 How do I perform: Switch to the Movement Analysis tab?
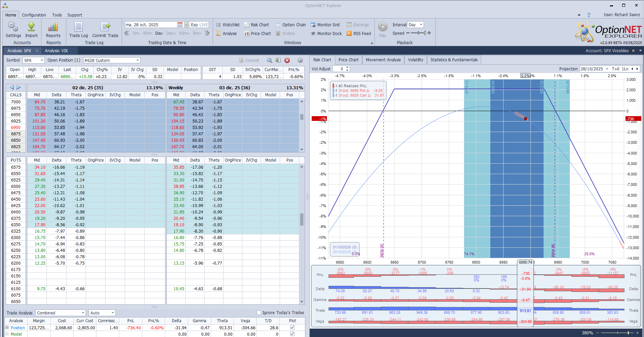click(383, 60)
